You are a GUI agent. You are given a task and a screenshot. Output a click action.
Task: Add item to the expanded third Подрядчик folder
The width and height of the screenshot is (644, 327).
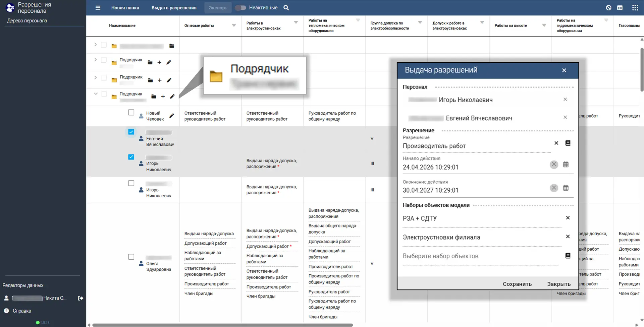coord(163,96)
